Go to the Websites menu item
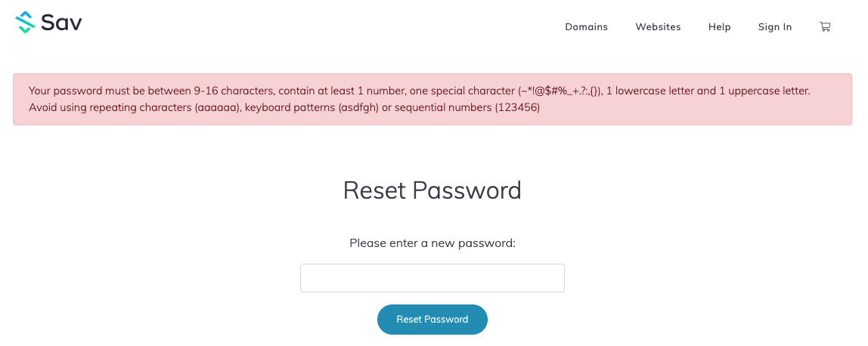The height and width of the screenshot is (346, 868). pyautogui.click(x=658, y=27)
